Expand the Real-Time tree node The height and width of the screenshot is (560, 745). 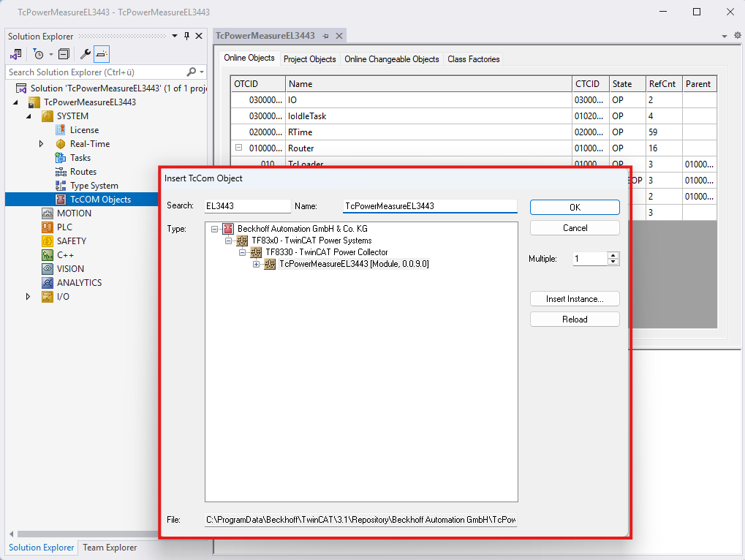click(x=42, y=144)
